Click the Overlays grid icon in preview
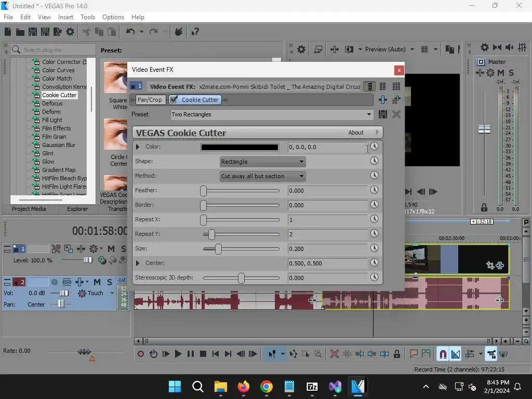Screen dimensions: 532x399 tap(424, 49)
